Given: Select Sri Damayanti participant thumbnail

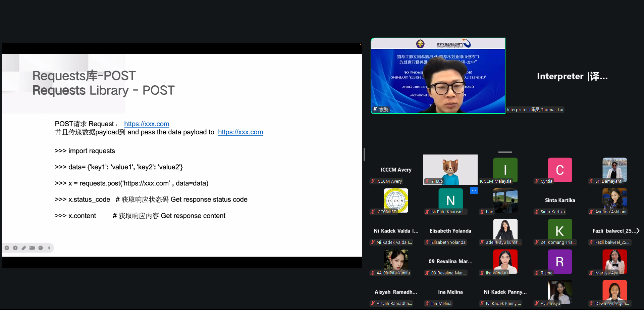Looking at the screenshot, I should pyautogui.click(x=614, y=169).
